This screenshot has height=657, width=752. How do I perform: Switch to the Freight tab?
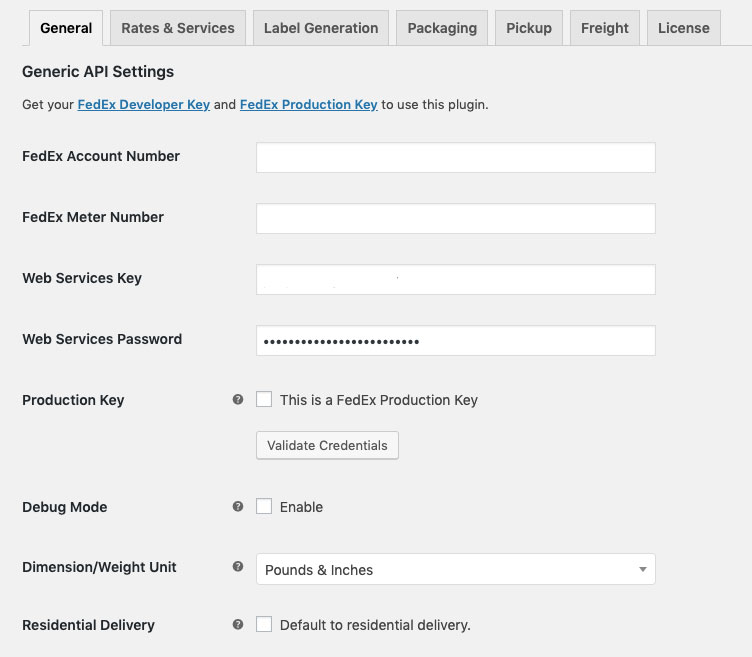point(605,28)
